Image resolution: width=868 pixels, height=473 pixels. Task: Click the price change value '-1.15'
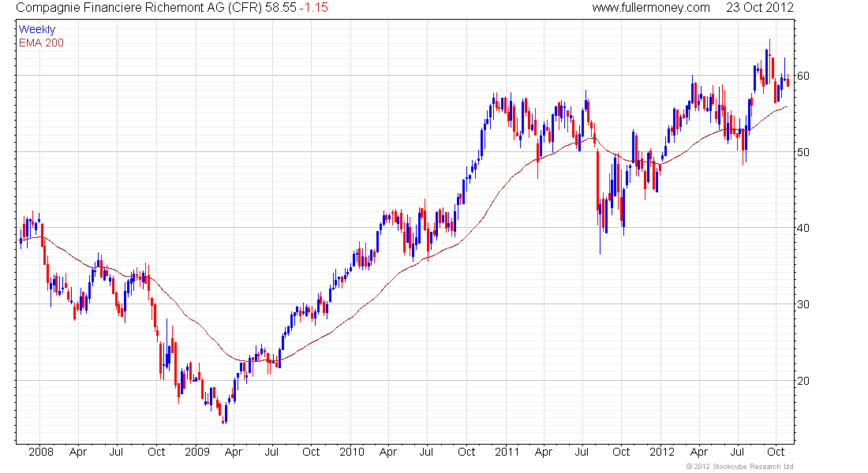314,8
